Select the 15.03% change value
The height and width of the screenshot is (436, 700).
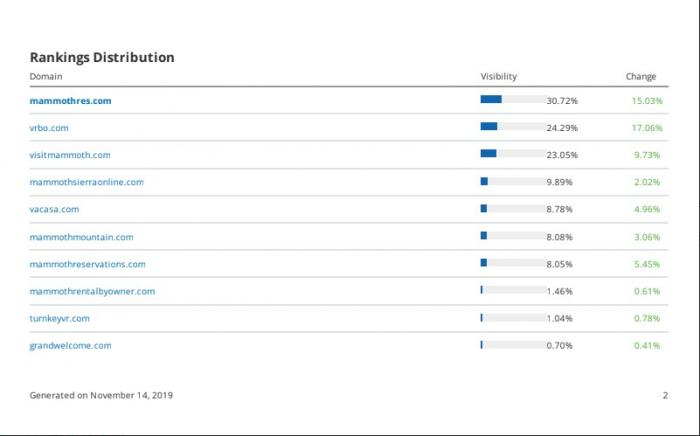coord(647,101)
